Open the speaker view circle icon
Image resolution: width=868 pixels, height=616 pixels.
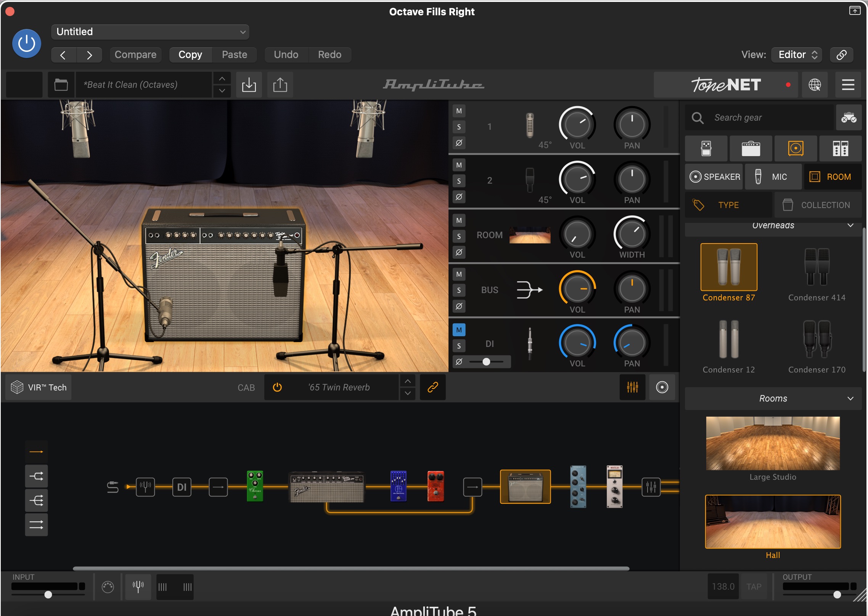point(662,387)
